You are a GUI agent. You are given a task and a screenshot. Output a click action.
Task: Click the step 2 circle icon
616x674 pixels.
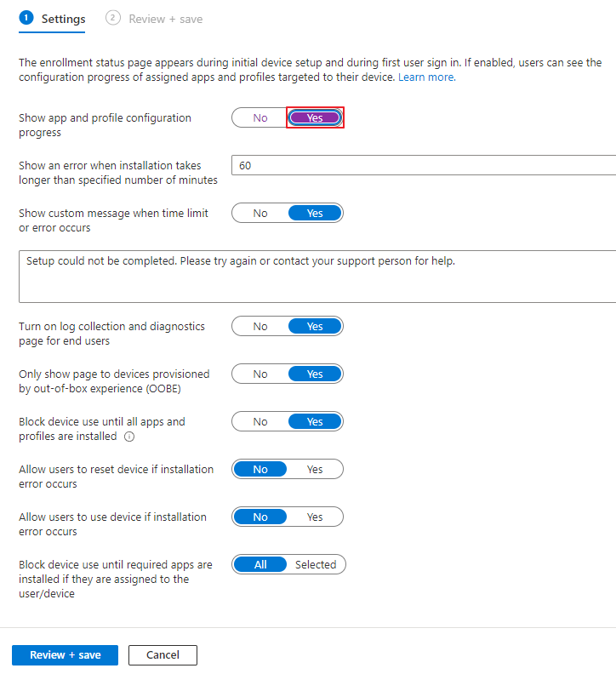pyautogui.click(x=112, y=18)
